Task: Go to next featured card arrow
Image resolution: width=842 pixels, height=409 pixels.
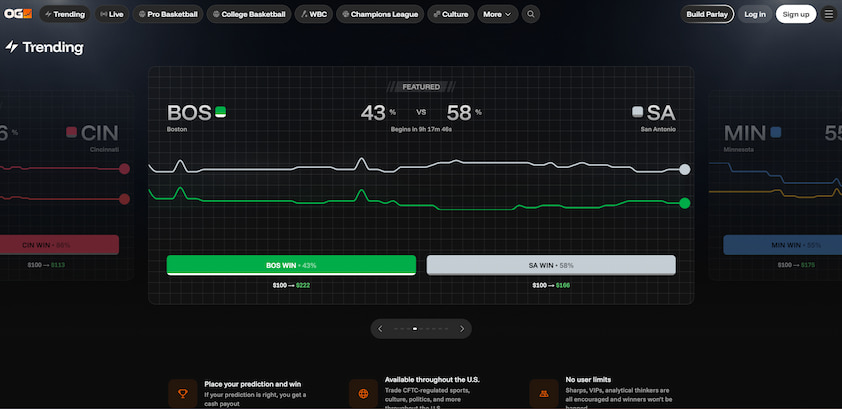Action: (462, 328)
